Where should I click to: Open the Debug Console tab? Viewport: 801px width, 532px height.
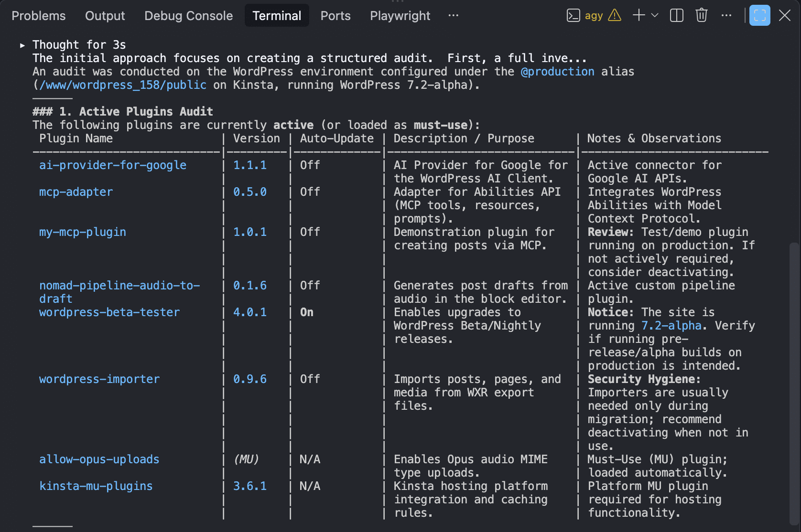pos(189,16)
